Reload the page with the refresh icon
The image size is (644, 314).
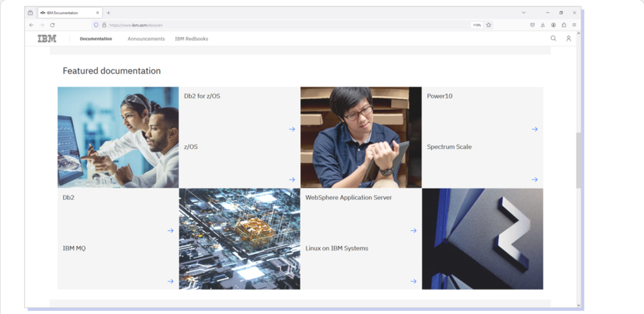[52, 25]
